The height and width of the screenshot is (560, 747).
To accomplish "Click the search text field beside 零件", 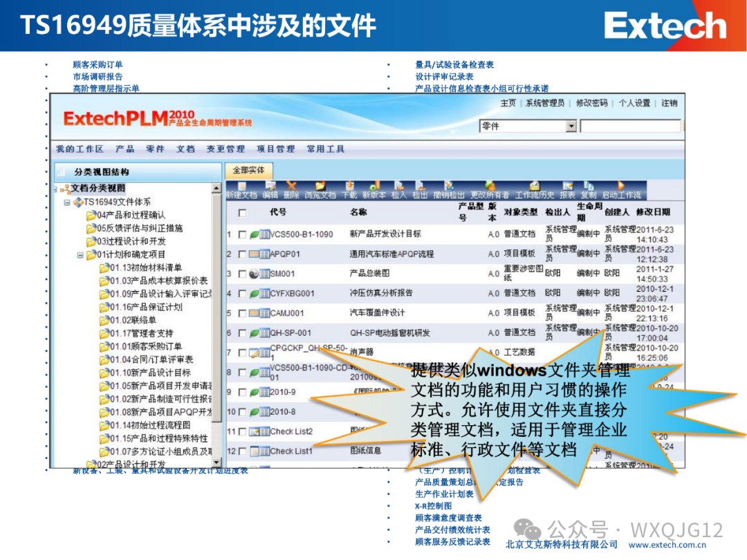I will (630, 127).
